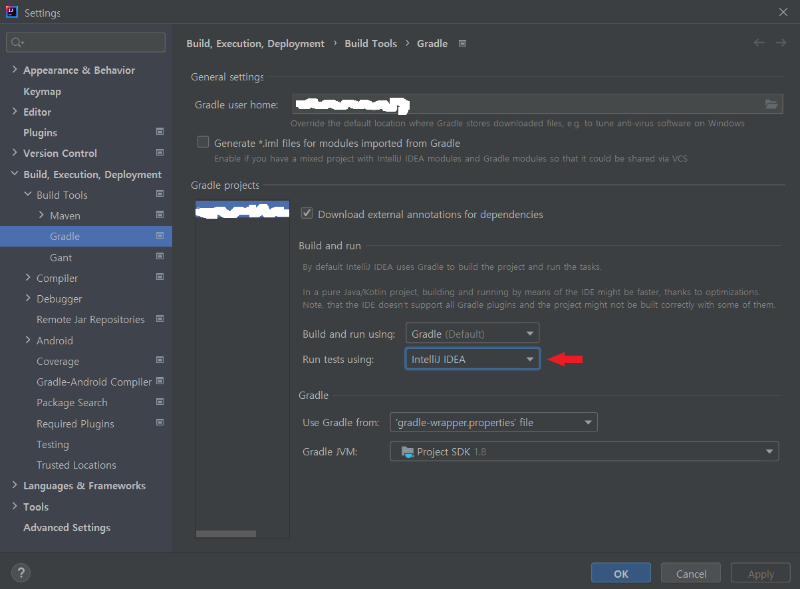Click project-level icon beside Gradle-Android Compiler

pyautogui.click(x=160, y=381)
